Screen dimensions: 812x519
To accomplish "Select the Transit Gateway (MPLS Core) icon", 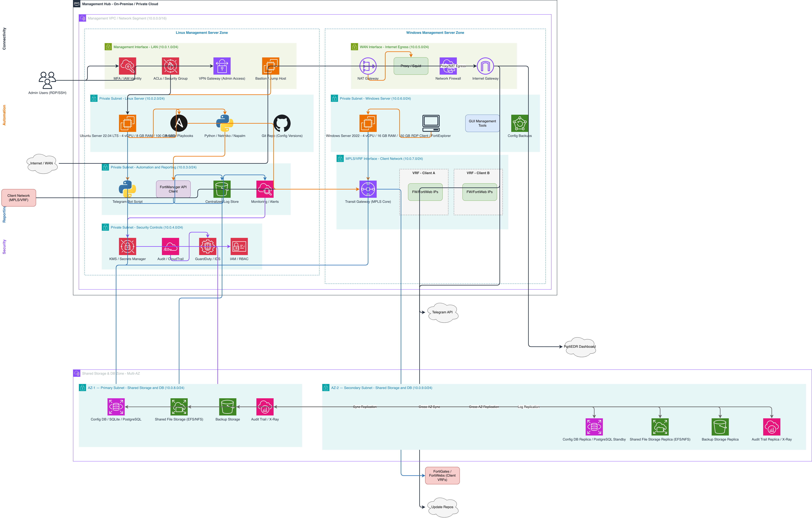I will pyautogui.click(x=368, y=189).
